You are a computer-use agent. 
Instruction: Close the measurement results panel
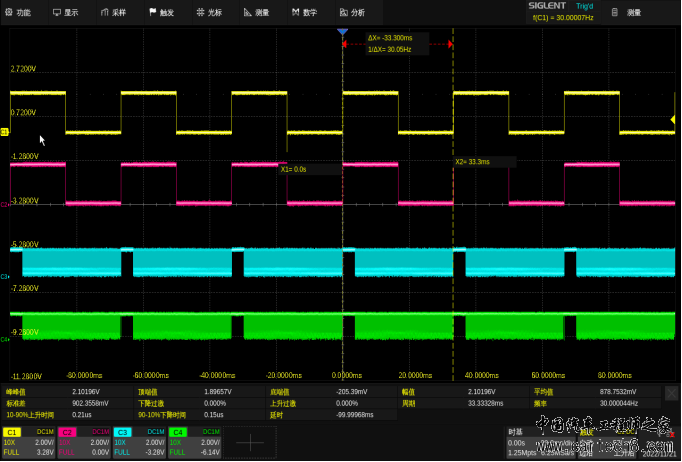click(672, 394)
